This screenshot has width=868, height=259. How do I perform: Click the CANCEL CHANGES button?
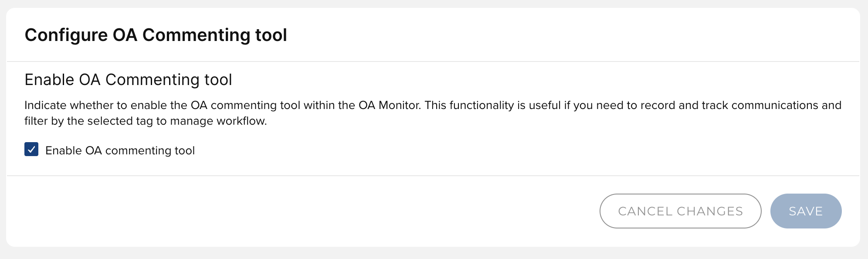[x=680, y=211]
